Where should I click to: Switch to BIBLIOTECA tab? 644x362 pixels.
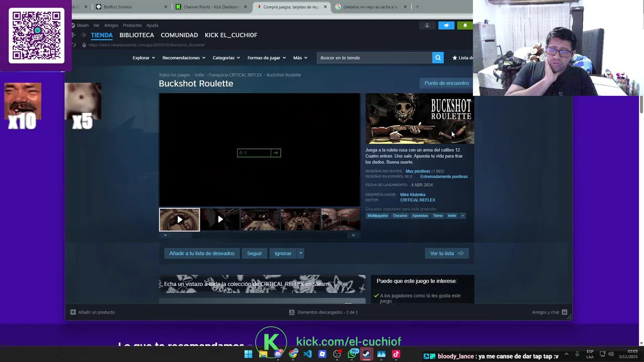(137, 35)
